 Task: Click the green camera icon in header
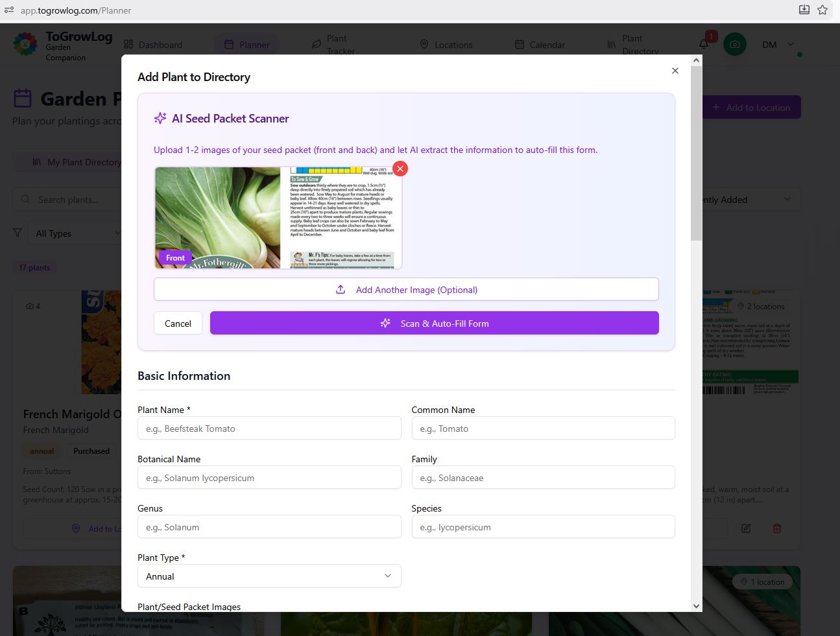coord(734,44)
